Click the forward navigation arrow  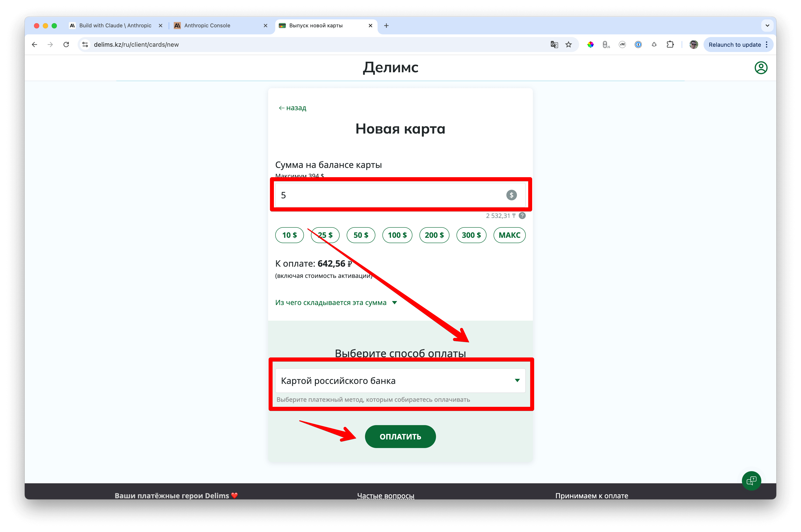point(50,45)
